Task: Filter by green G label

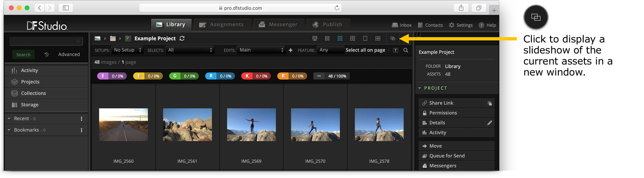Action: (x=184, y=76)
